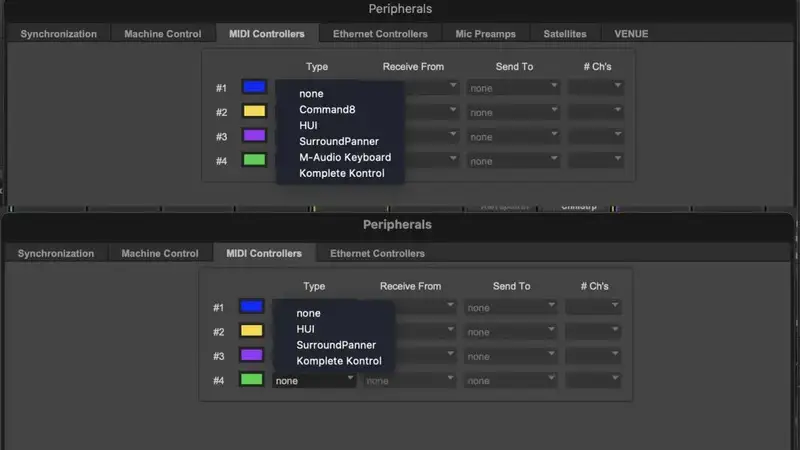Open #2 # Ch's dropdown in upper window

pyautogui.click(x=596, y=112)
